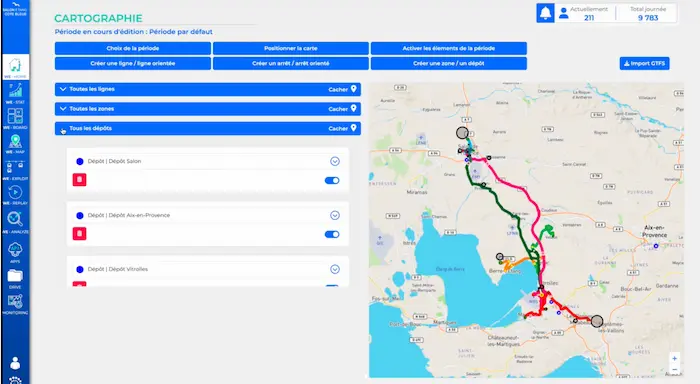Click blue color dot of Dépôt Salon
The image size is (700, 384).
pyautogui.click(x=79, y=162)
